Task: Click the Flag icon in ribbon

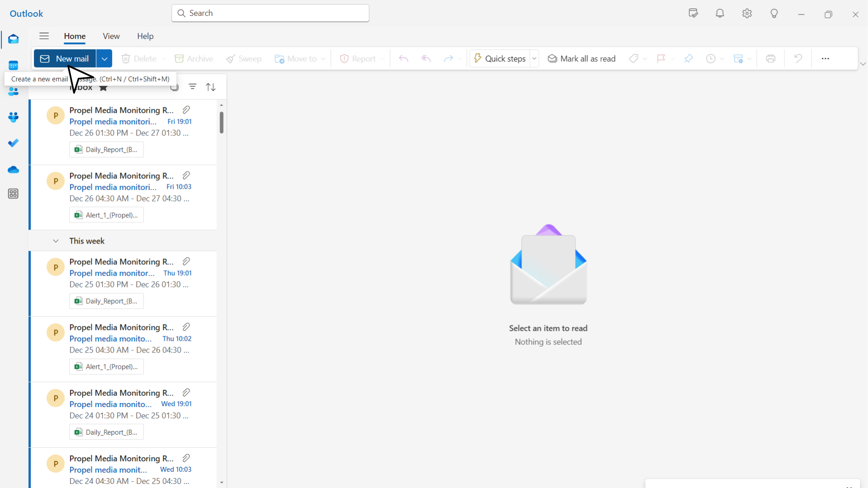Action: 661,59
